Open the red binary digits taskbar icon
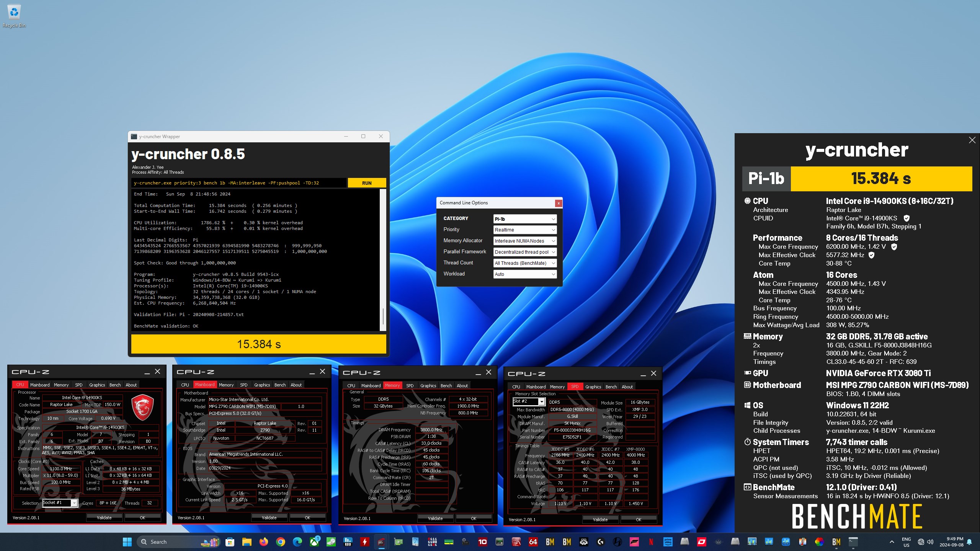980x551 pixels. [432, 542]
